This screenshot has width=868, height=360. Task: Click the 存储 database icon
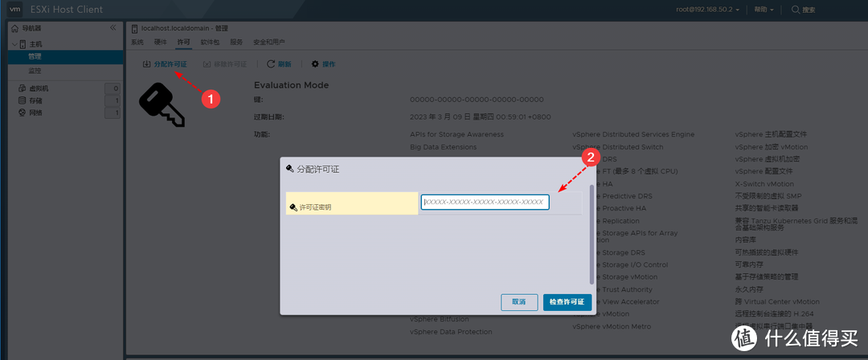click(23, 100)
